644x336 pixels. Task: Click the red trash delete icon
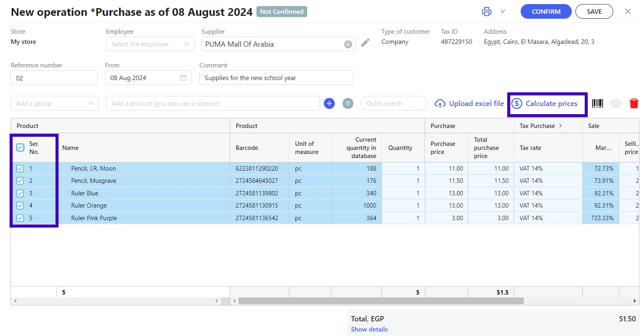(634, 104)
